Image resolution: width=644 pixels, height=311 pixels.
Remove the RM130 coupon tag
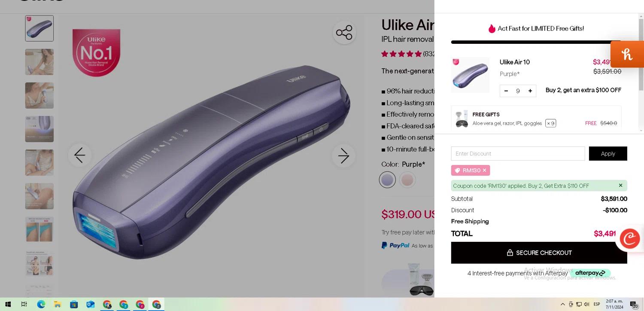coord(484,171)
